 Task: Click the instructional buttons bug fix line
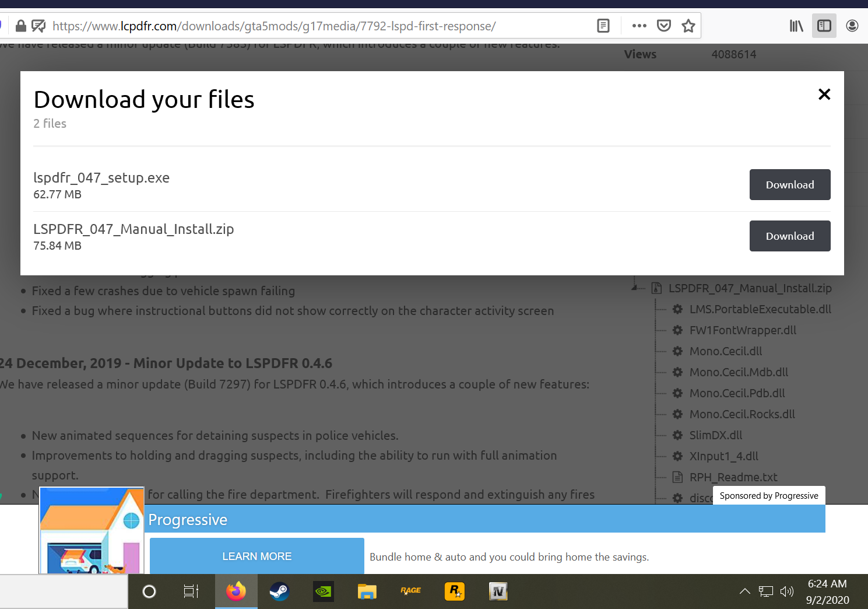[293, 311]
